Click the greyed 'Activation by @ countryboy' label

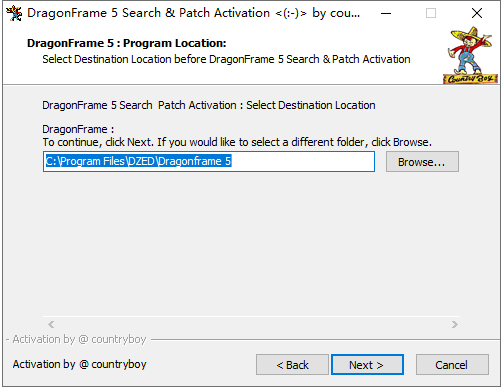pos(79,339)
